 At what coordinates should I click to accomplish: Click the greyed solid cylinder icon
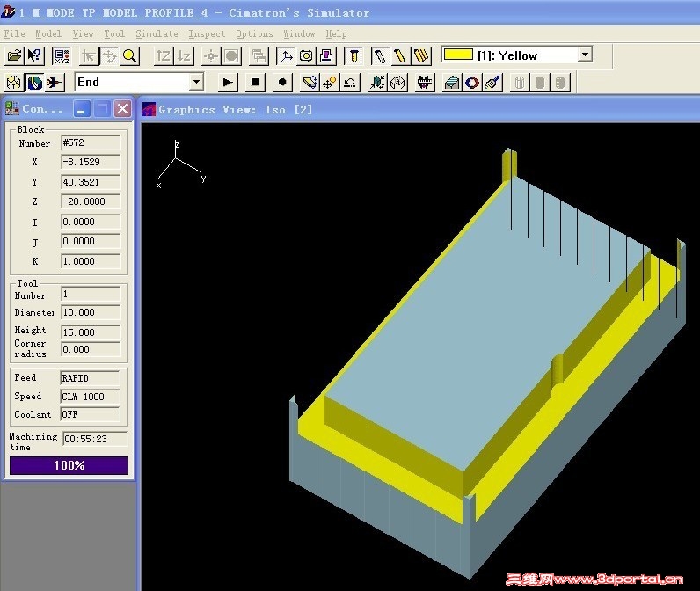coord(540,83)
